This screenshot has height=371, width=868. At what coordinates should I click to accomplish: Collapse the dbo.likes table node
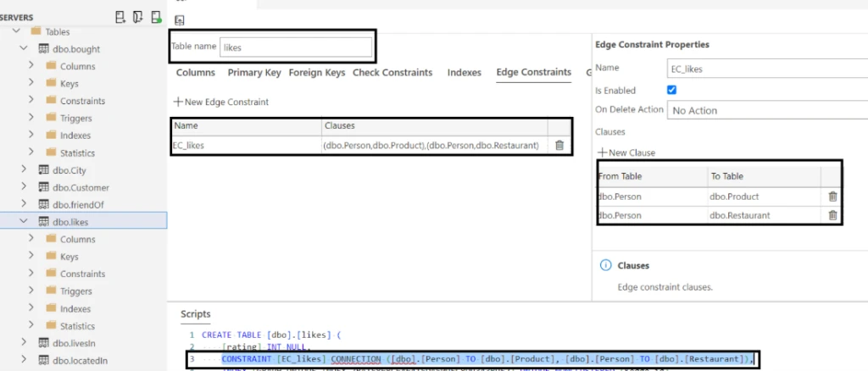tap(23, 221)
